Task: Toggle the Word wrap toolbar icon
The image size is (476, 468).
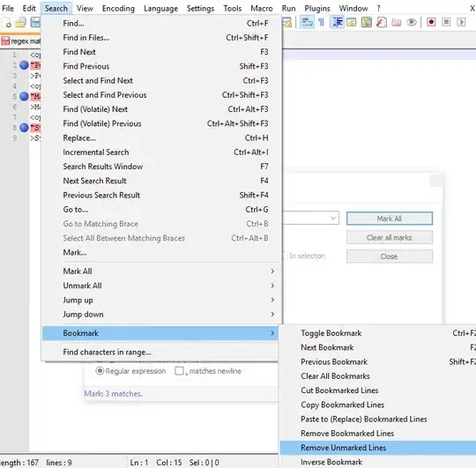Action: [307, 22]
